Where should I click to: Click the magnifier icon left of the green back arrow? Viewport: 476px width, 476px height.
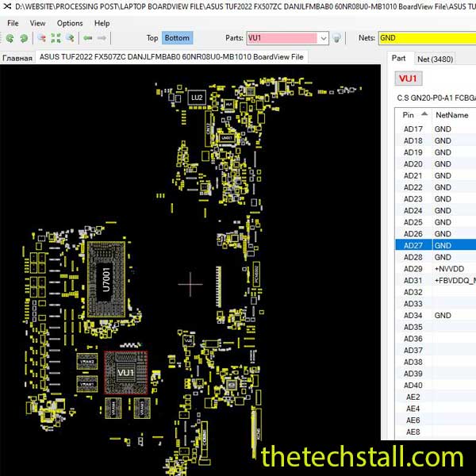click(70, 38)
